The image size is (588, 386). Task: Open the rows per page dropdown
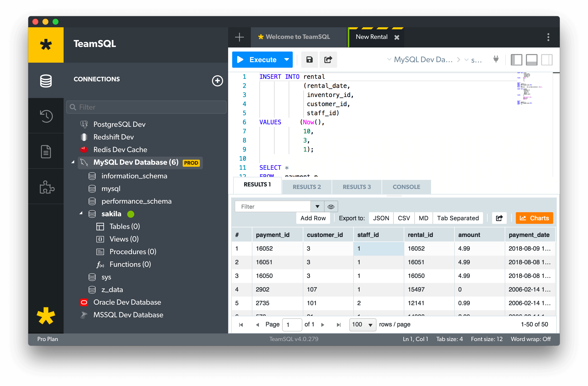362,324
